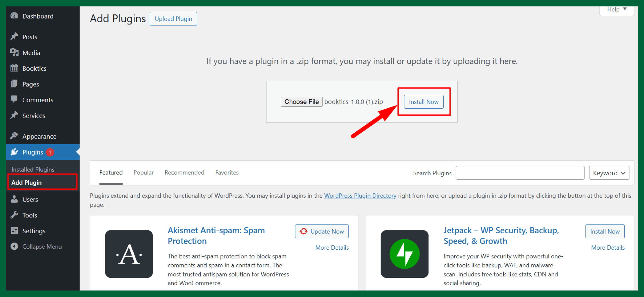Click the Media camera-note icon
This screenshot has height=297, width=644.
point(14,52)
